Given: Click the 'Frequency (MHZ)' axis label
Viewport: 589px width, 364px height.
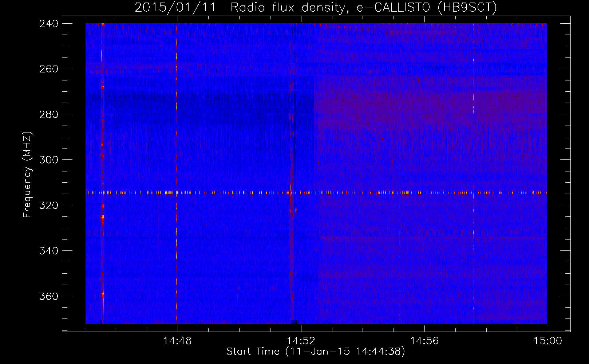Looking at the screenshot, I should pos(27,175).
